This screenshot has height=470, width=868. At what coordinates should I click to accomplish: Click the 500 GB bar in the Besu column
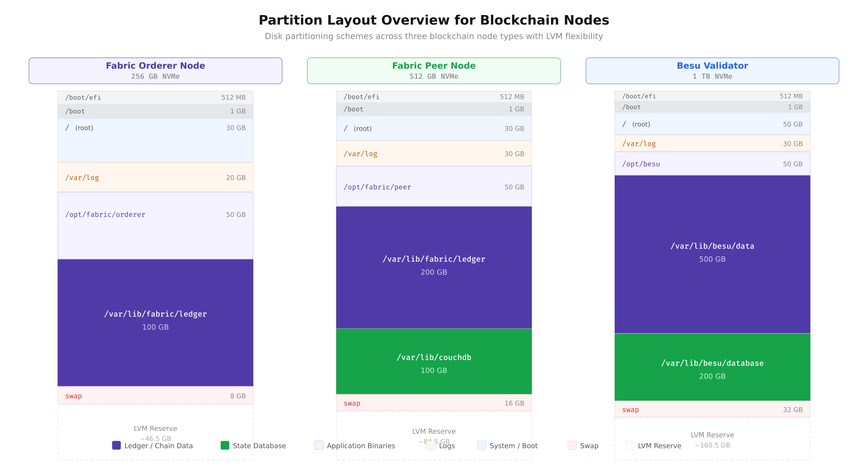pyautogui.click(x=712, y=259)
